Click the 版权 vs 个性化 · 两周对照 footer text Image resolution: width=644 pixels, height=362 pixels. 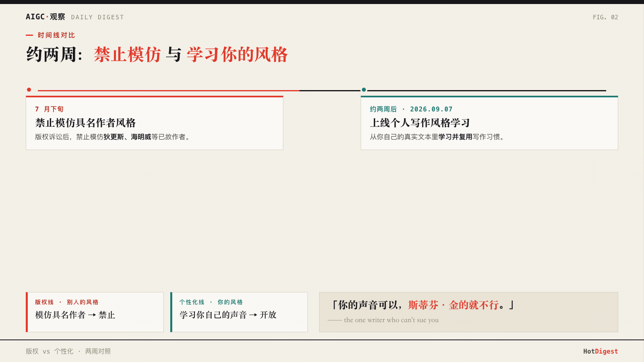[x=68, y=351]
